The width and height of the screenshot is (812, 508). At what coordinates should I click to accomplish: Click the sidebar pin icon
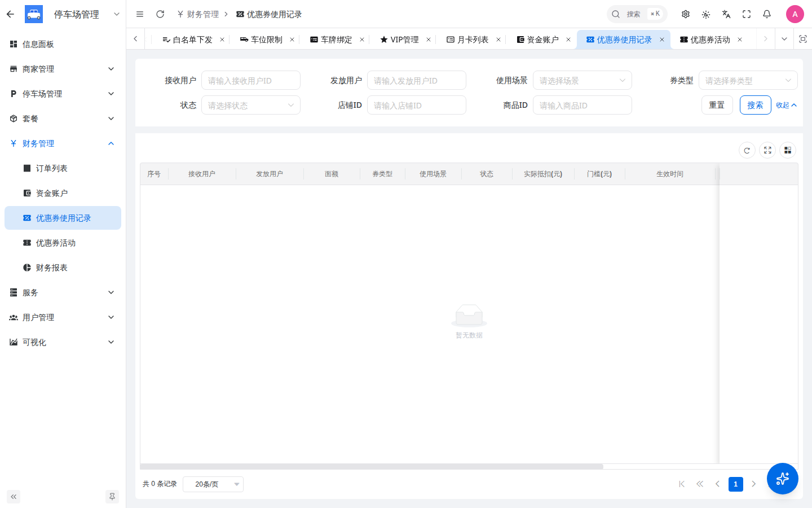tap(112, 497)
